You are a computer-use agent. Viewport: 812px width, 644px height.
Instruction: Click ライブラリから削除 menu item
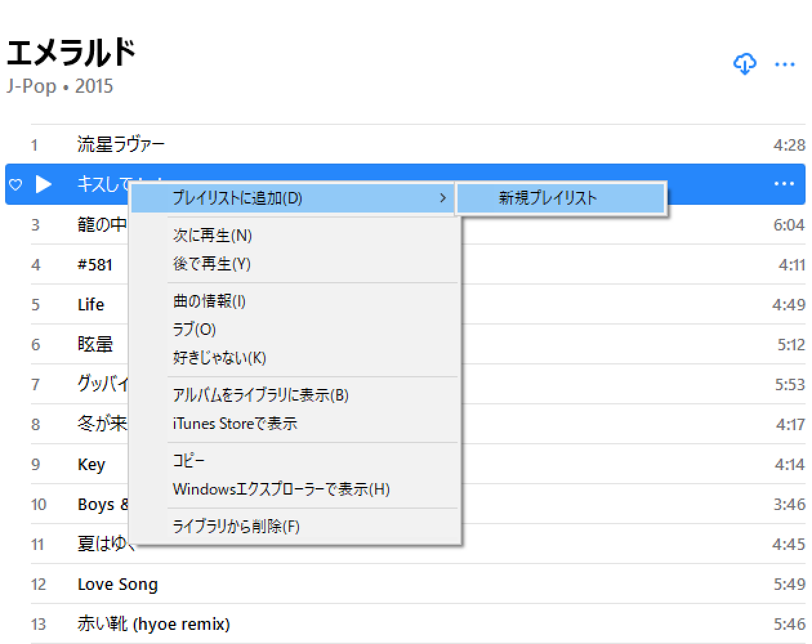click(x=236, y=527)
